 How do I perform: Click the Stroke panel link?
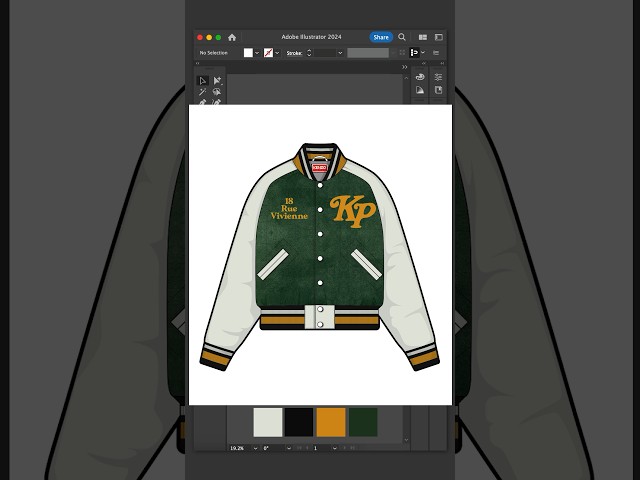(294, 53)
